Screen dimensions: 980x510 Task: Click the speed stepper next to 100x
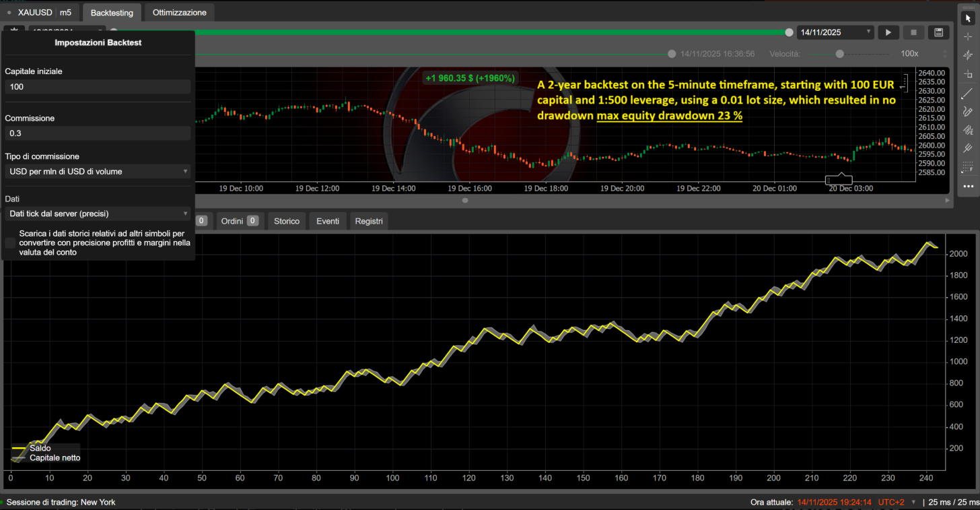(x=944, y=53)
